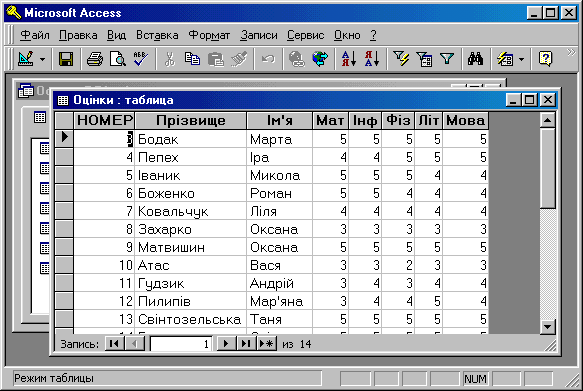Screen dimensions: 583x391
Task: Select the Мат column header
Action: [330, 120]
